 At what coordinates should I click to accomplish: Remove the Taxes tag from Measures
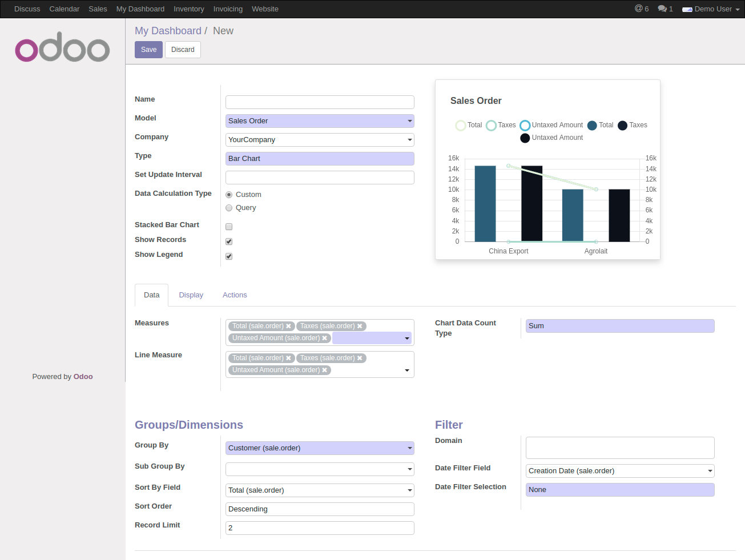pos(360,326)
